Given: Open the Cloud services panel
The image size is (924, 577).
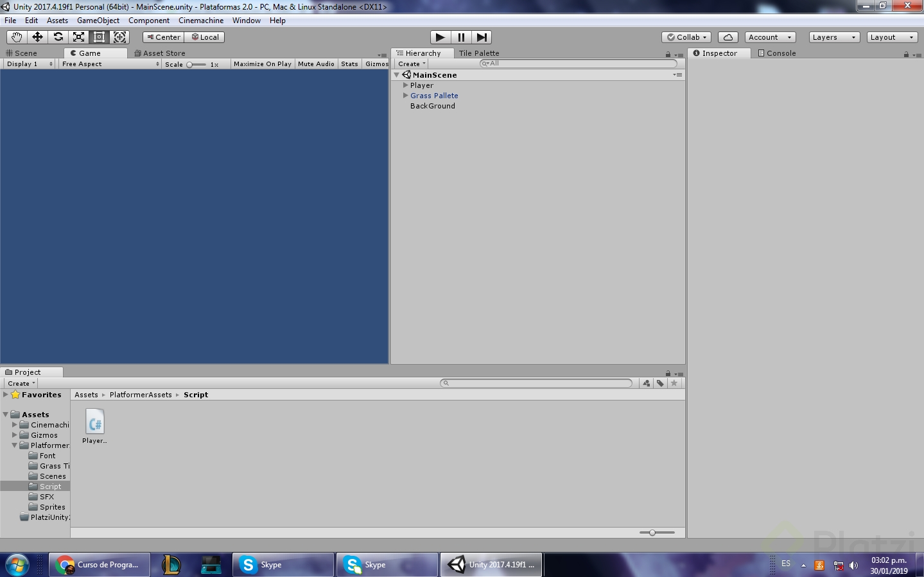Looking at the screenshot, I should 728,37.
